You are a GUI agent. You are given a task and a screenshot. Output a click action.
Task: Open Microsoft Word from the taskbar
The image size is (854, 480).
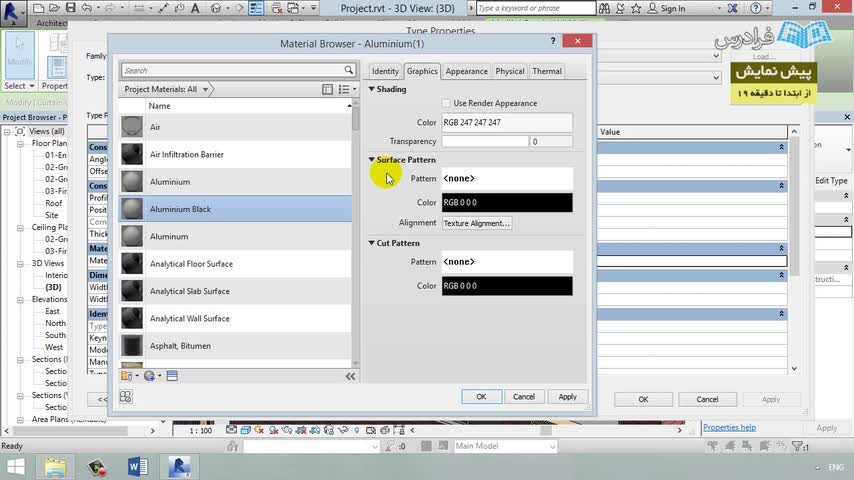tap(138, 467)
